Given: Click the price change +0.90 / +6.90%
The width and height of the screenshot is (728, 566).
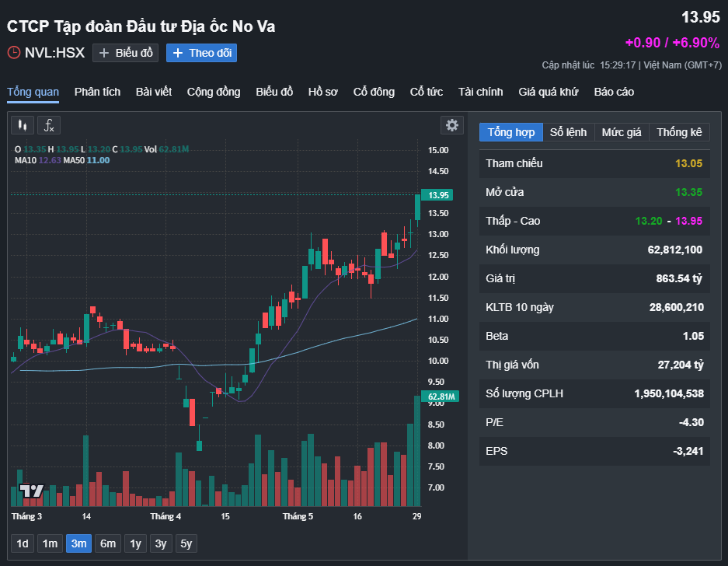Looking at the screenshot, I should click(x=672, y=43).
